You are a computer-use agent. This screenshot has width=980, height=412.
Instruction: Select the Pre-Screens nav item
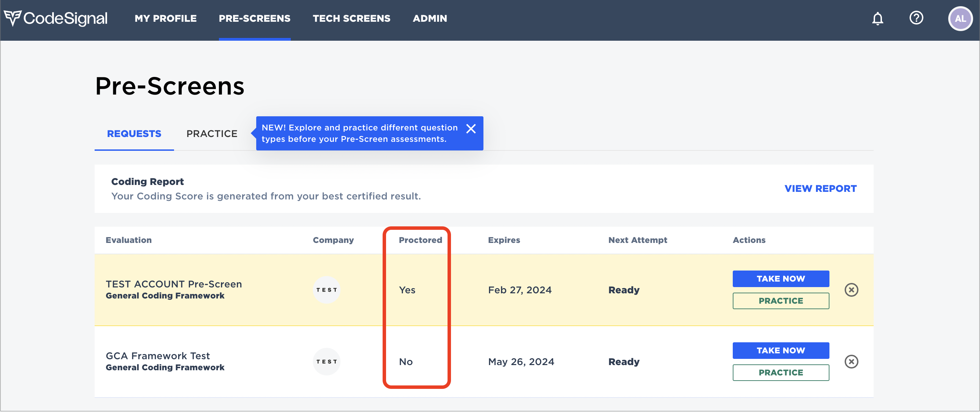click(254, 18)
